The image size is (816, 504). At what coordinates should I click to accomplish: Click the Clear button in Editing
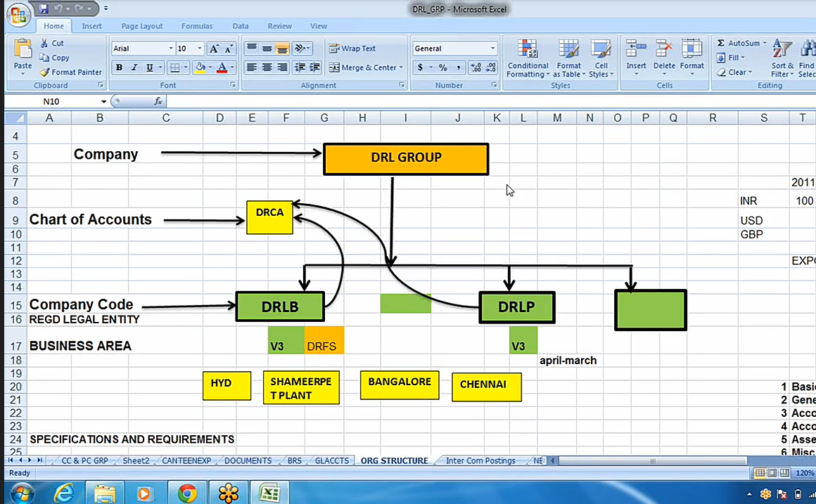[x=733, y=72]
